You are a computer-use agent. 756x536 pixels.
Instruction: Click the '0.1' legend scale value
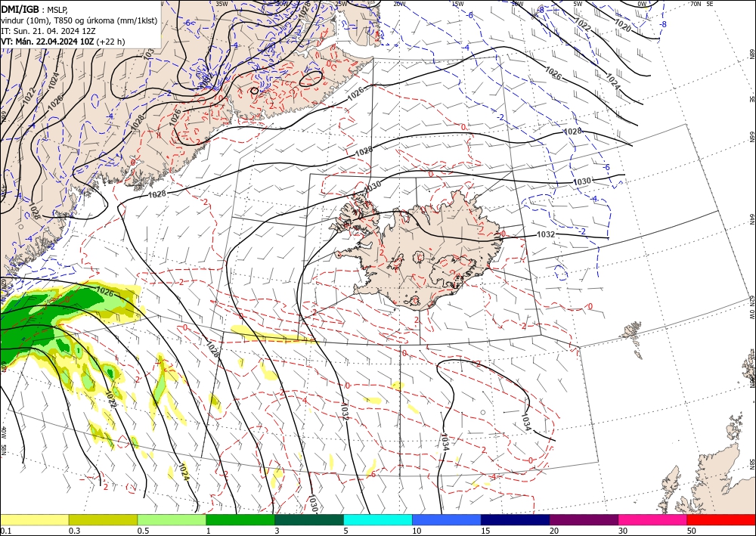6,531
